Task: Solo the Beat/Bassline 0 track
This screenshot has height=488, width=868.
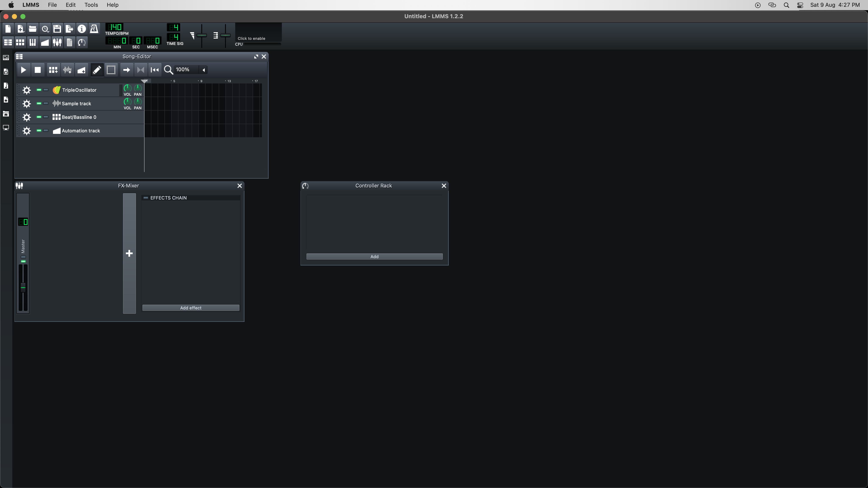Action: point(46,117)
